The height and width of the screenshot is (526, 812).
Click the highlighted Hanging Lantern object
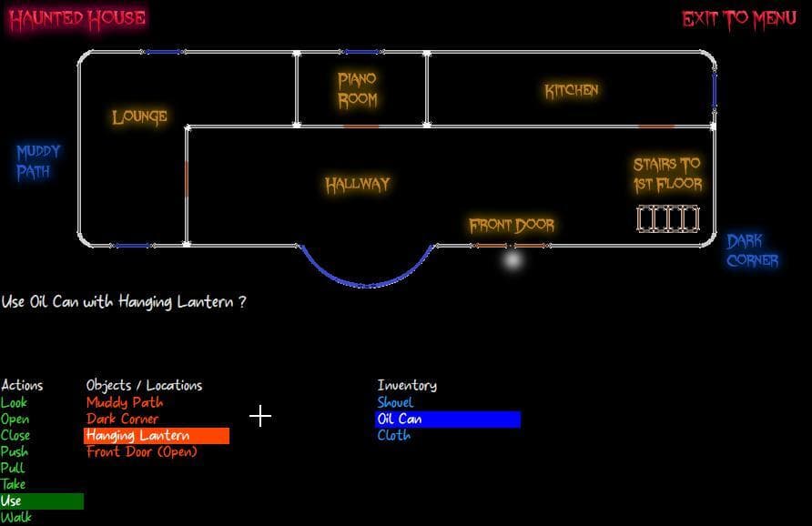[157, 435]
